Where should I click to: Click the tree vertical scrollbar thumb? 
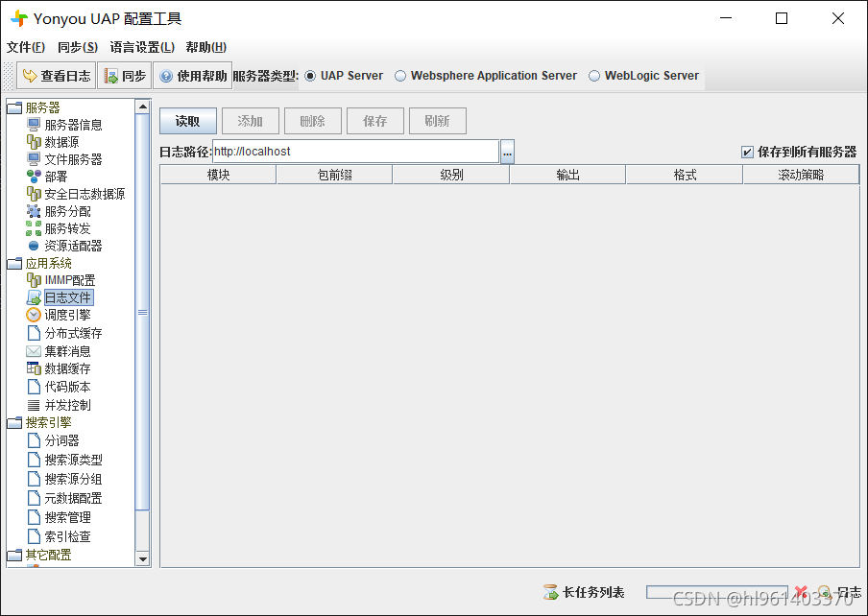tap(143, 312)
